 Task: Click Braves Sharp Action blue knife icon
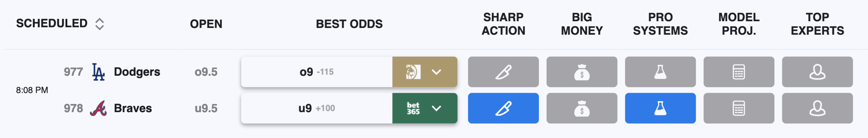503,108
